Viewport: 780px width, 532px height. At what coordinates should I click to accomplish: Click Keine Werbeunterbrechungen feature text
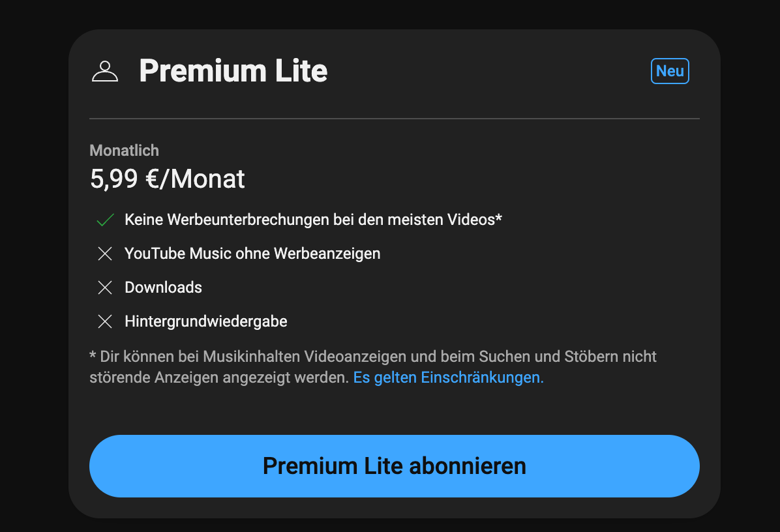314,220
